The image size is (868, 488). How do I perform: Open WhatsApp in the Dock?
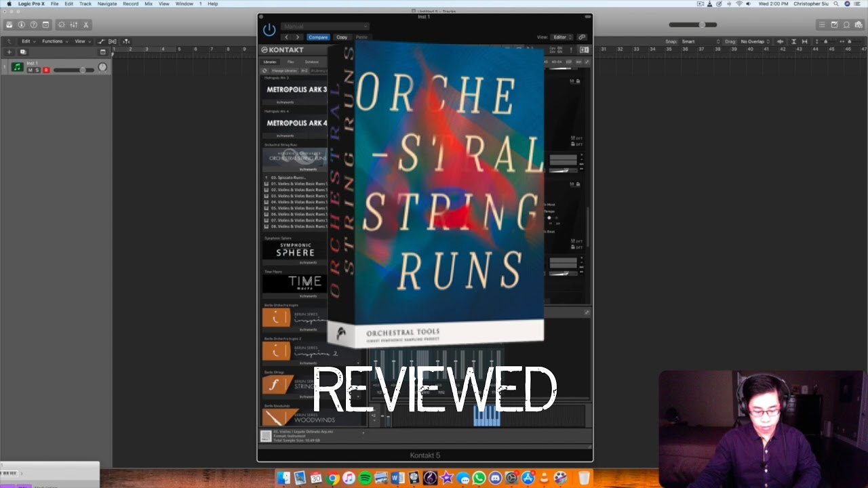point(479,478)
